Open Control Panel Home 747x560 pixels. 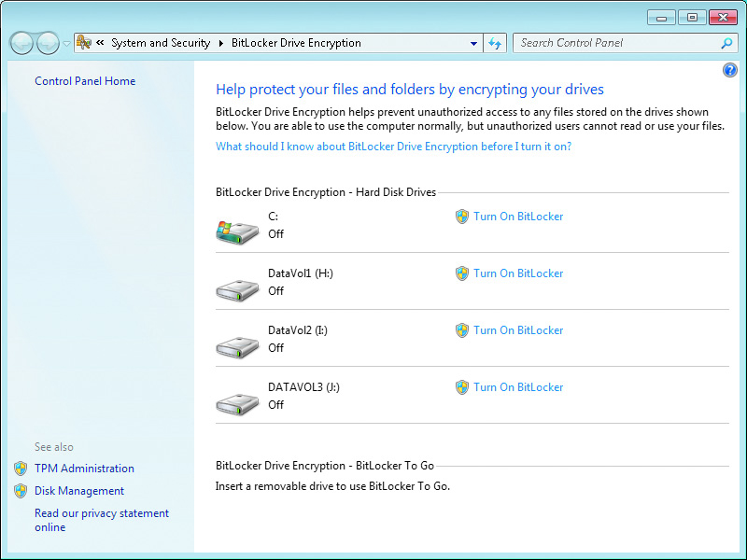[85, 81]
